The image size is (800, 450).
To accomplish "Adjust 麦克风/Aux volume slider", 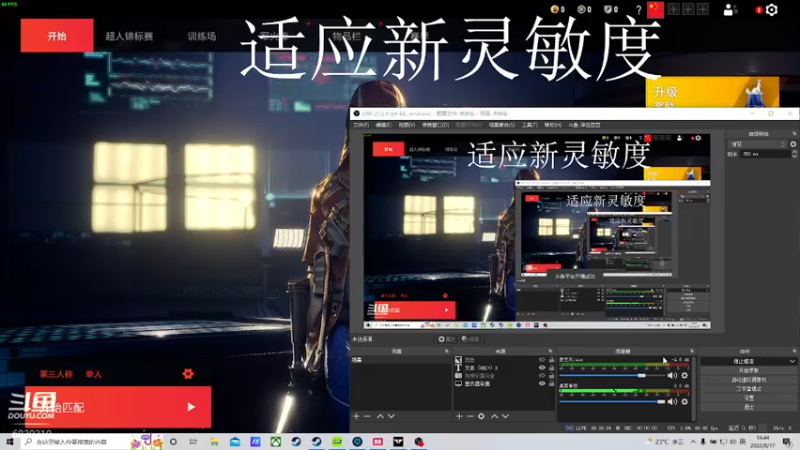I will (612, 376).
